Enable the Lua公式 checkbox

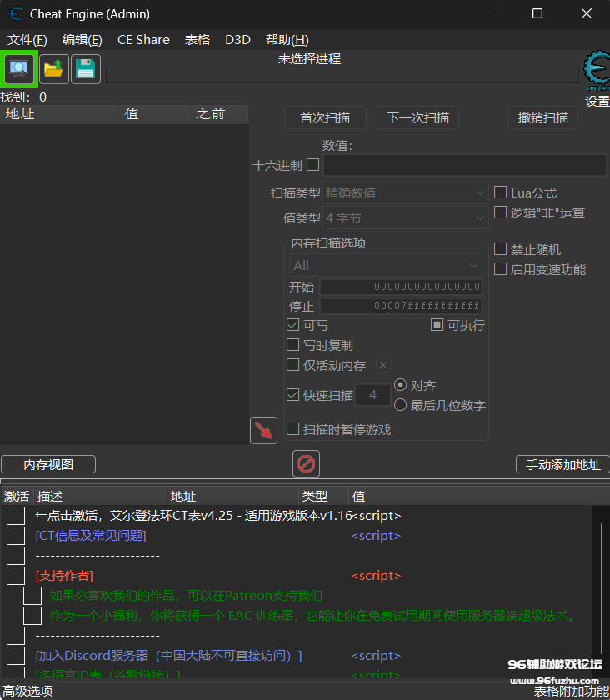(500, 192)
